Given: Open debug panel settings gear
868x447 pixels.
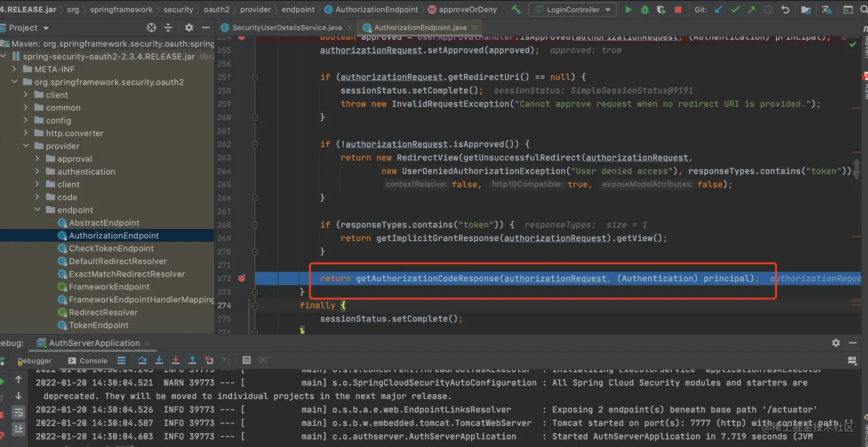Looking at the screenshot, I should click(x=836, y=342).
